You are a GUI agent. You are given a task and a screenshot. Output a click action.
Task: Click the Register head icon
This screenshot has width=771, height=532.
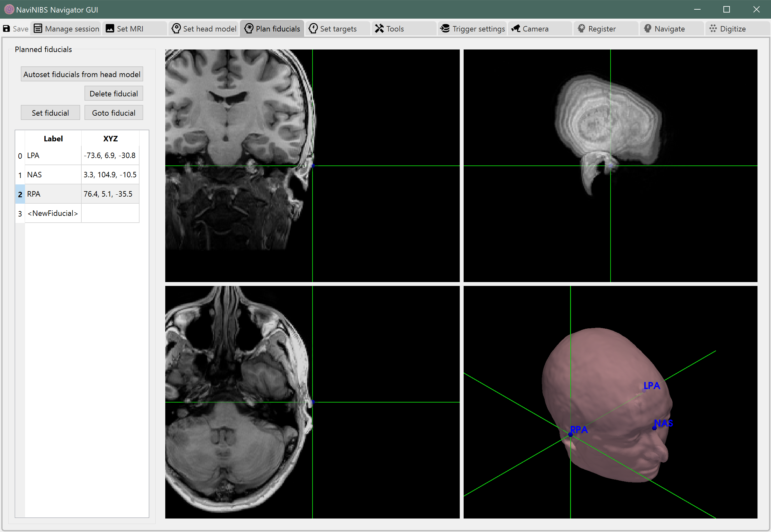(582, 29)
